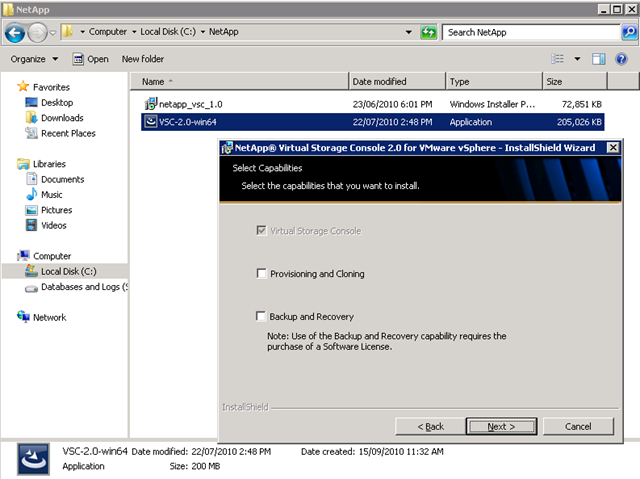The height and width of the screenshot is (479, 640).
Task: Click the < Back button in wizard
Action: [x=430, y=427]
